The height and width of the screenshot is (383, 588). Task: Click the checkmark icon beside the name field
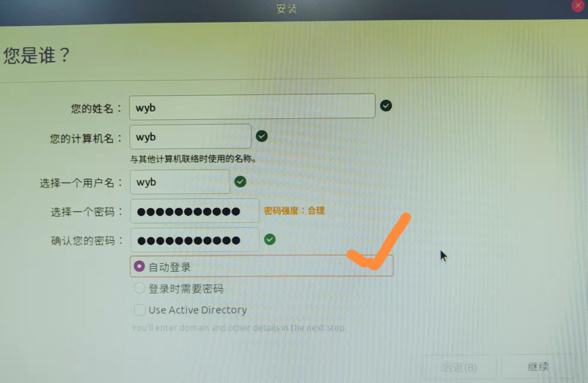pos(386,106)
